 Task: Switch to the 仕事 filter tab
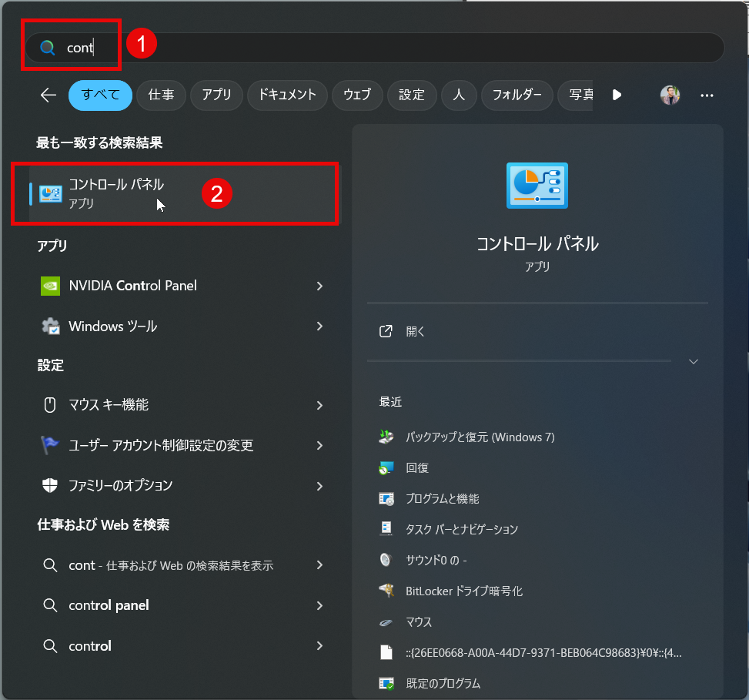point(161,95)
